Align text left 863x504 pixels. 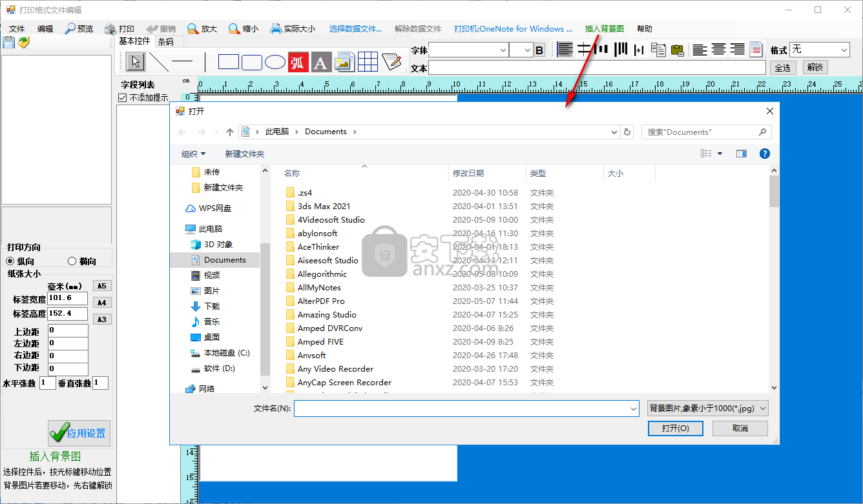(x=699, y=50)
